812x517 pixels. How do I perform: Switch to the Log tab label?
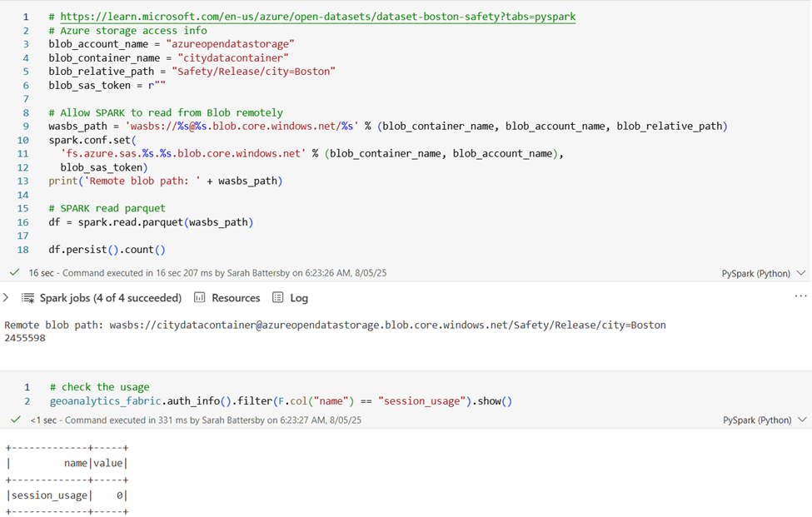pyautogui.click(x=299, y=298)
